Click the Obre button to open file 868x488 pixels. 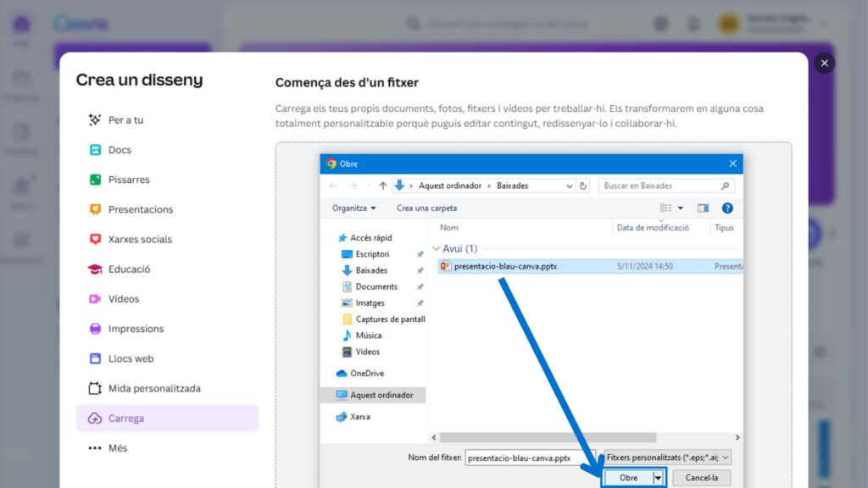pos(628,478)
